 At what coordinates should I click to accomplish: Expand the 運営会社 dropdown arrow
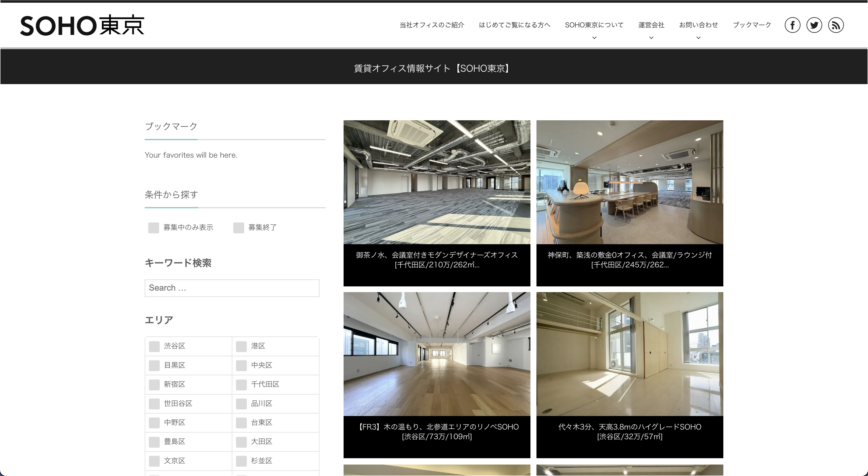[651, 38]
